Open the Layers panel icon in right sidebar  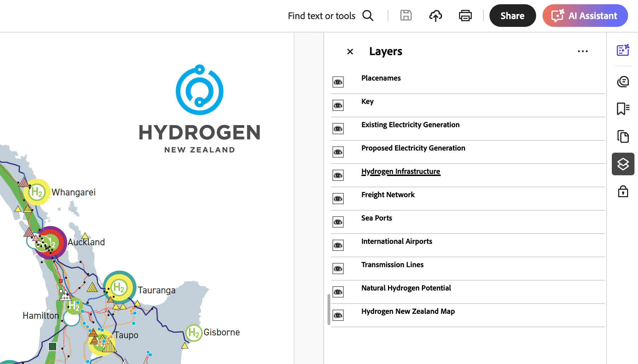623,164
